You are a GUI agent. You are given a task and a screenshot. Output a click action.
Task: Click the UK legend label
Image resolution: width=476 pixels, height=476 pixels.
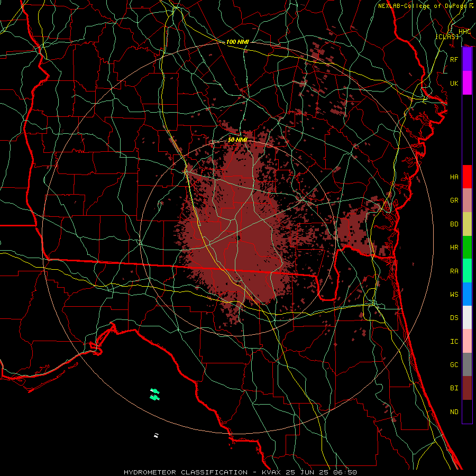(x=454, y=83)
